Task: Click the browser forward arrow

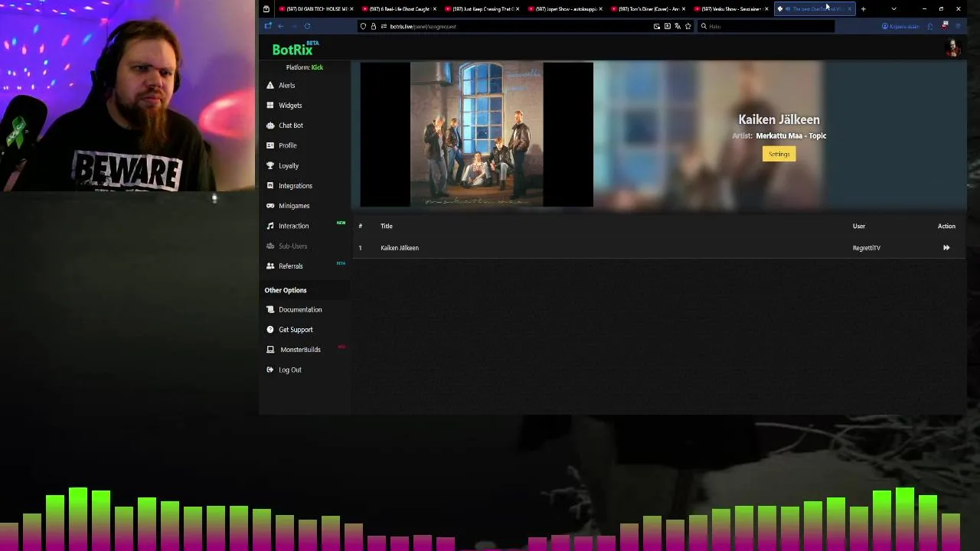Action: click(294, 26)
